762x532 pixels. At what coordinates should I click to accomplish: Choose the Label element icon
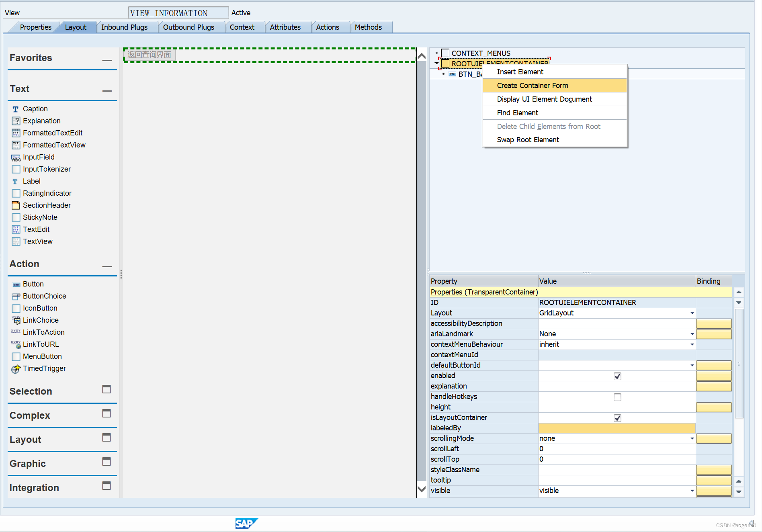pyautogui.click(x=16, y=181)
